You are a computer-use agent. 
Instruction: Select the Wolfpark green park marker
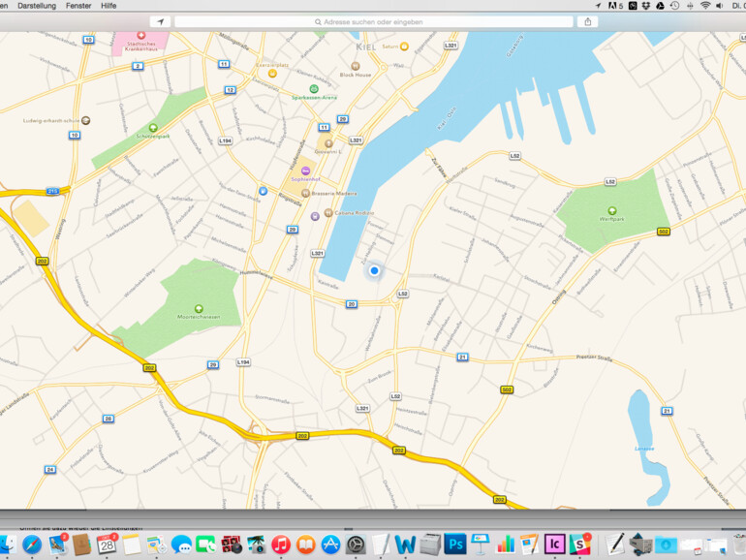coord(611,210)
